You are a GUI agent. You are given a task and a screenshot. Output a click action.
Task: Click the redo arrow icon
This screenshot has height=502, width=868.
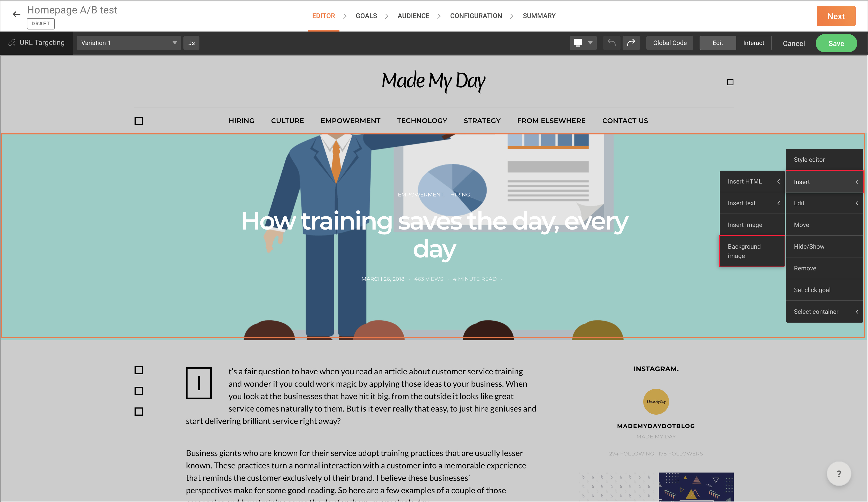tap(631, 43)
